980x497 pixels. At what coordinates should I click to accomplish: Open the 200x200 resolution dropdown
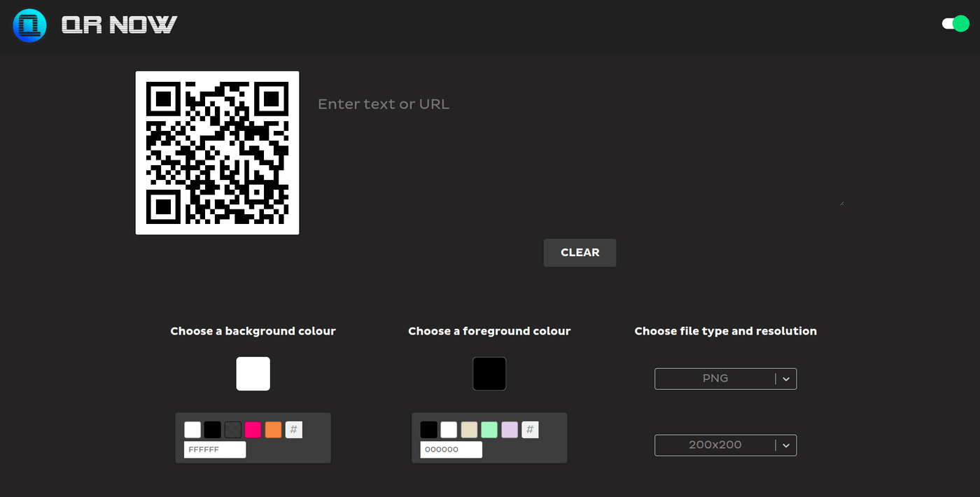pos(725,445)
